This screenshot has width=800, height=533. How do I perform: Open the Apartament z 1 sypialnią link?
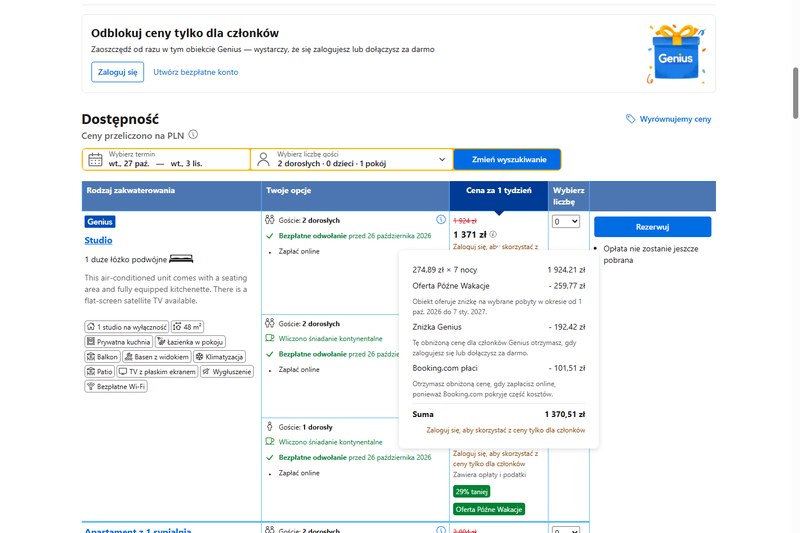click(x=138, y=530)
